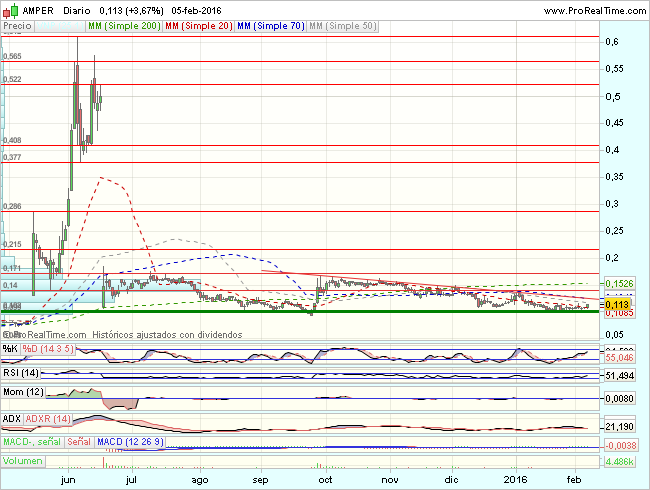Toggle the MM (Simple 20) indicator label
Viewport: 650px width, 490px height.
(199, 23)
